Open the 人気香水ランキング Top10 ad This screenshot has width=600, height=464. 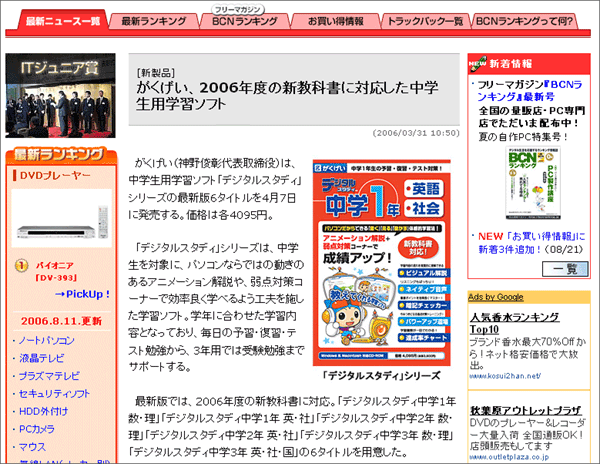click(x=515, y=323)
